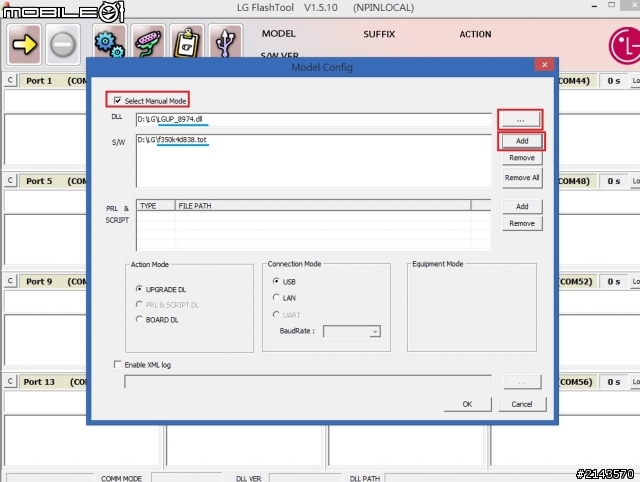Click the Cancel button
640x482 pixels.
[522, 404]
